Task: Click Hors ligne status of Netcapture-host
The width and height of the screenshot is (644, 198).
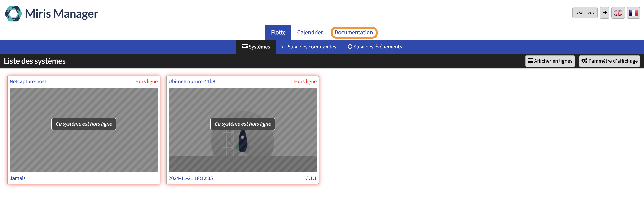Action: [146, 81]
